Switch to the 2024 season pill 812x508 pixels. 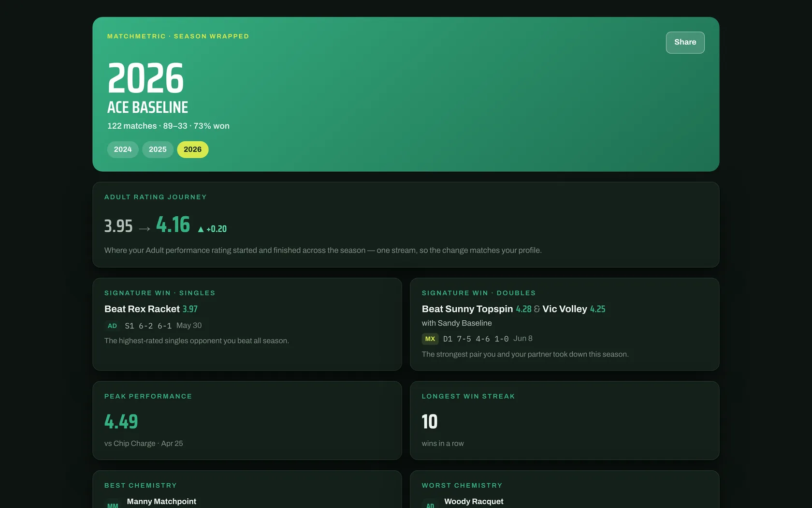pos(123,149)
